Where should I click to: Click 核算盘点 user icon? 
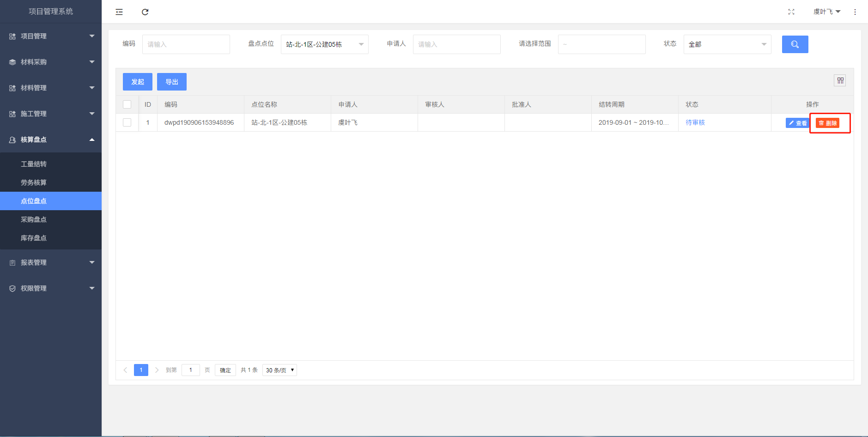point(12,140)
